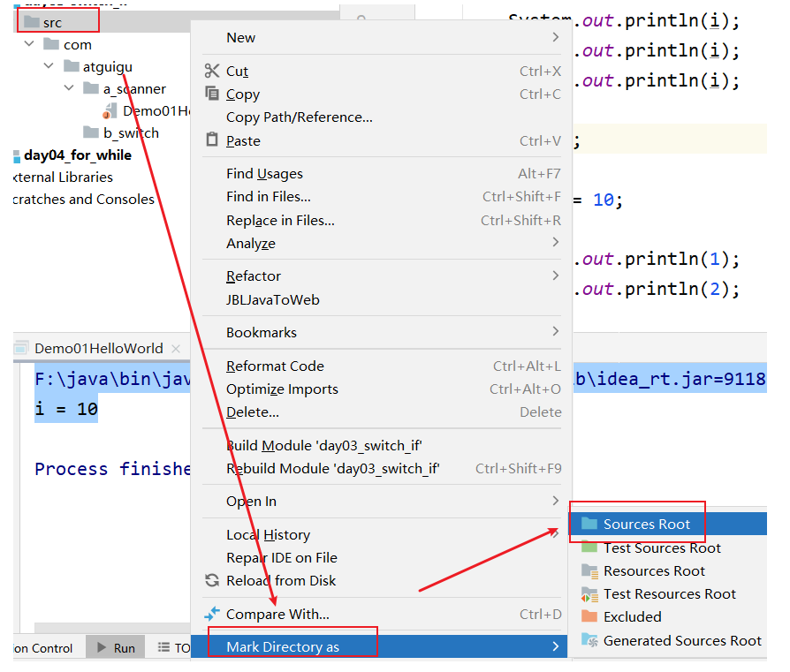This screenshot has height=672, width=790.
Task: Open the Run tool window button
Action: (117, 648)
